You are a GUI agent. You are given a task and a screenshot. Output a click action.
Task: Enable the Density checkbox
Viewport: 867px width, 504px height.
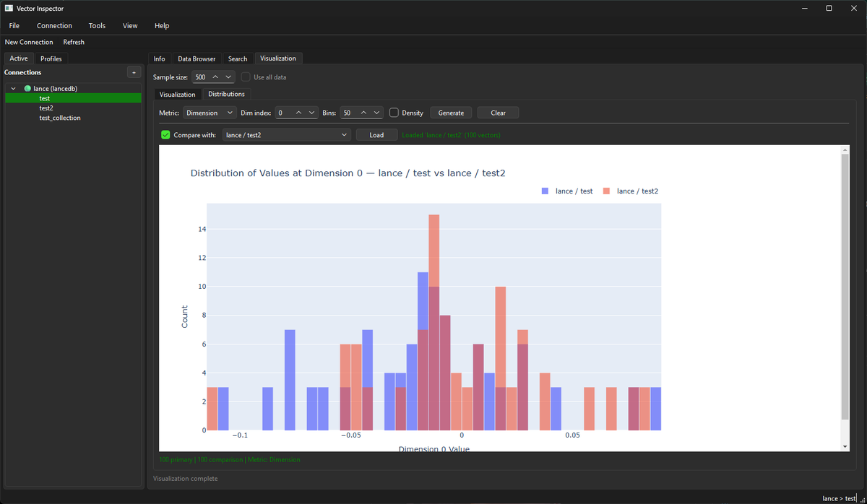click(394, 113)
